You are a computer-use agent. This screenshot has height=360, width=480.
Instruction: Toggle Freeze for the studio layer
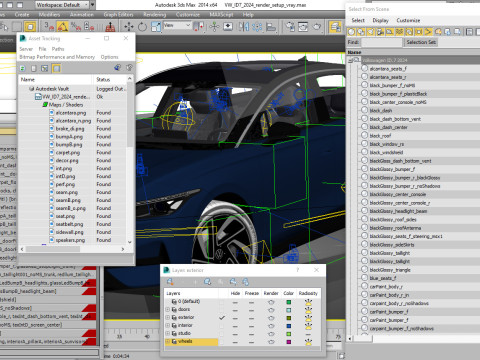pyautogui.click(x=251, y=334)
